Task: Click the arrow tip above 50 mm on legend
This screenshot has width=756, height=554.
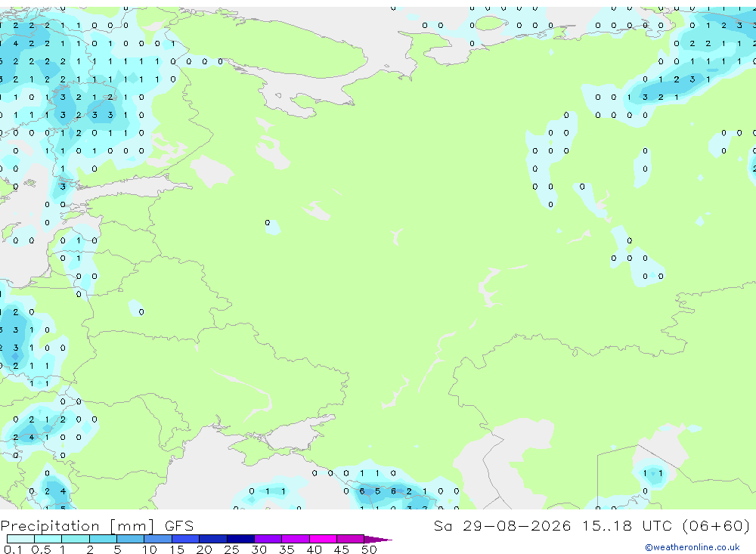Action: coord(378,540)
